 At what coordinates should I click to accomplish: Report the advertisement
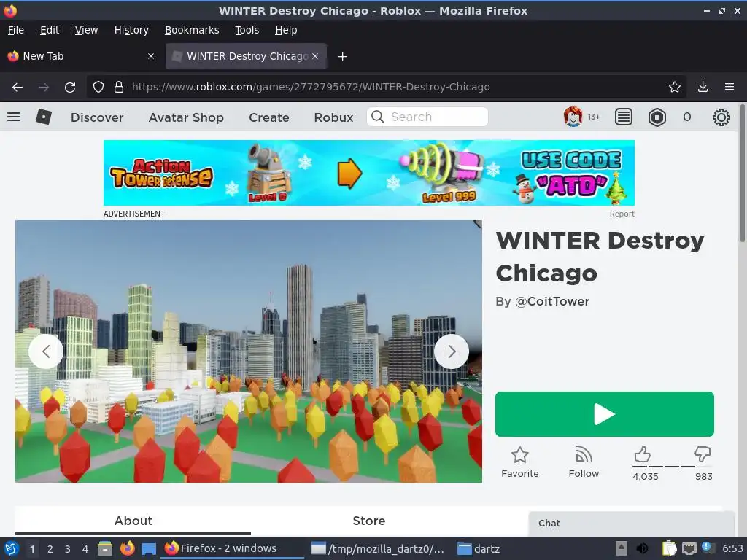[x=622, y=214]
